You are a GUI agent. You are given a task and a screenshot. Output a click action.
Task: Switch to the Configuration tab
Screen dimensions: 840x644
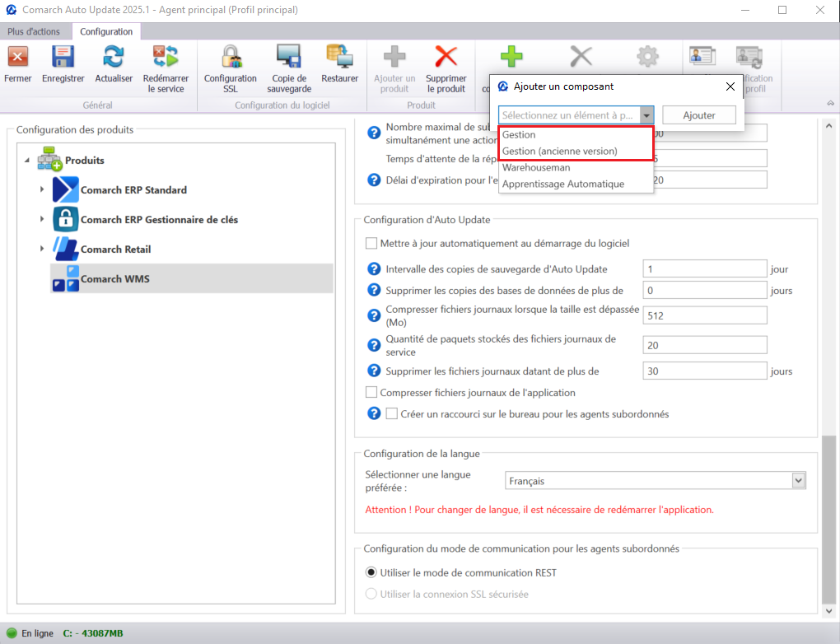106,31
